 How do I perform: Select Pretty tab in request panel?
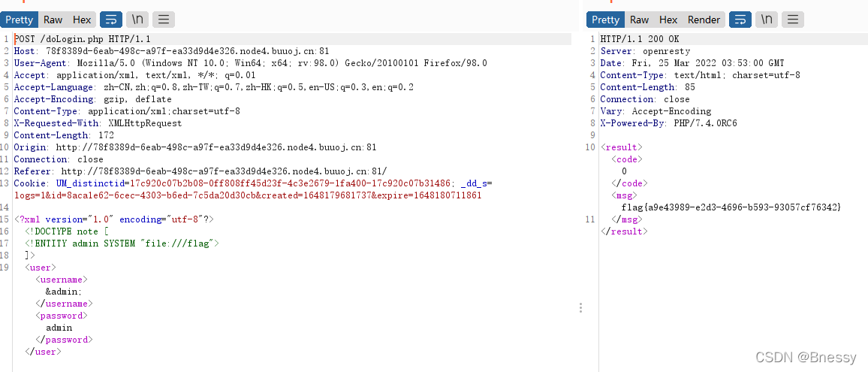[20, 20]
